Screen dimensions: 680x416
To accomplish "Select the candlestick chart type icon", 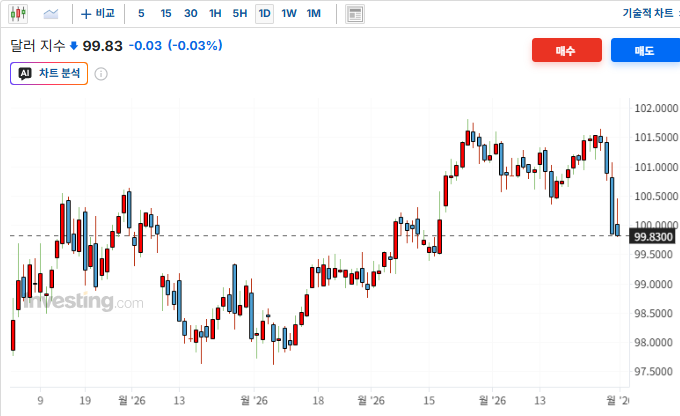I will (x=18, y=14).
